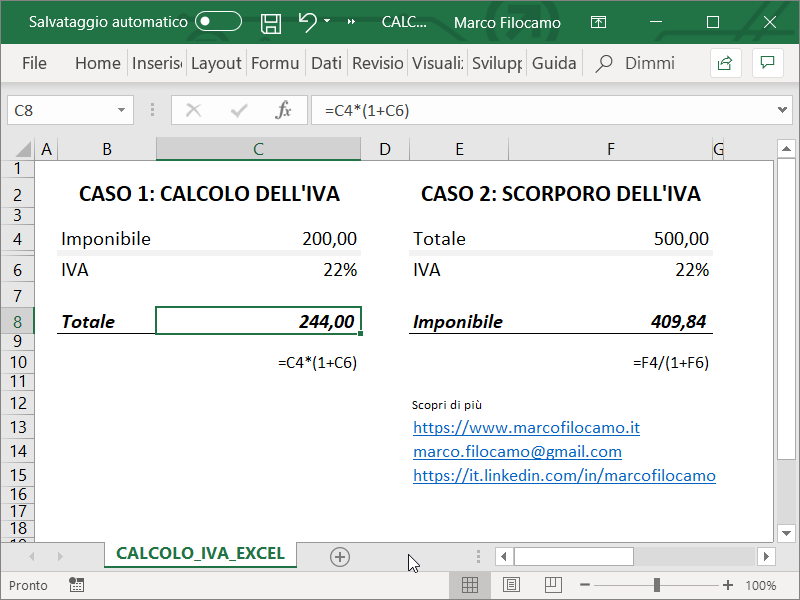Click the macro recording icon in status bar
The width and height of the screenshot is (800, 600).
(78, 584)
